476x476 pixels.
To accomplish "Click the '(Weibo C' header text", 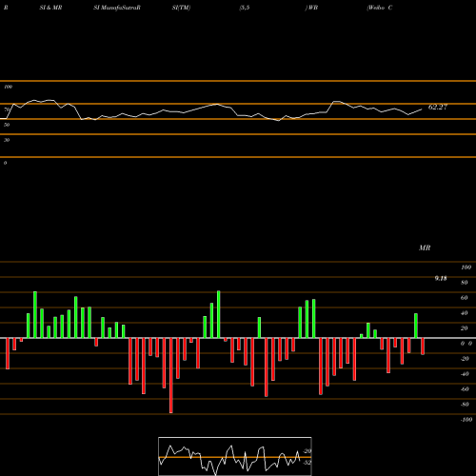I will tap(380, 8).
